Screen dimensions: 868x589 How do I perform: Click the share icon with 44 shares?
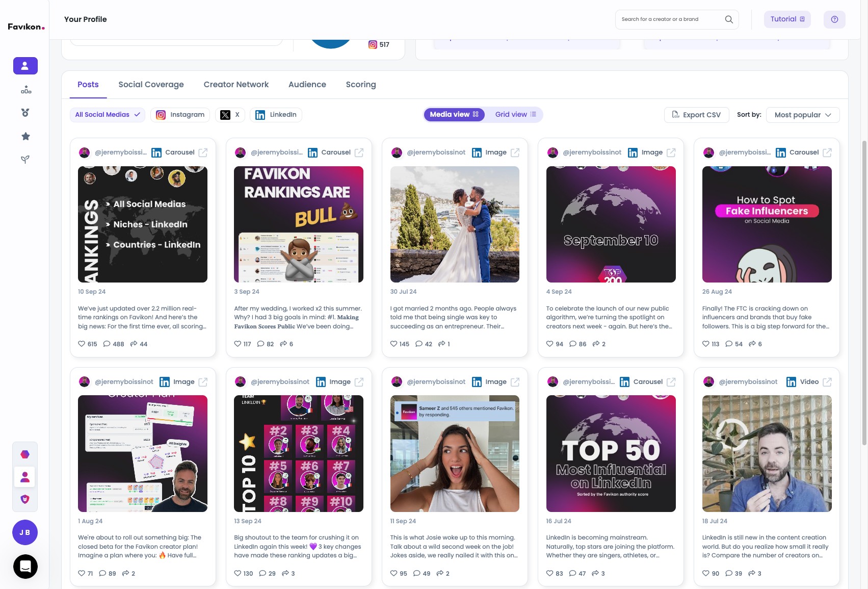tap(134, 344)
